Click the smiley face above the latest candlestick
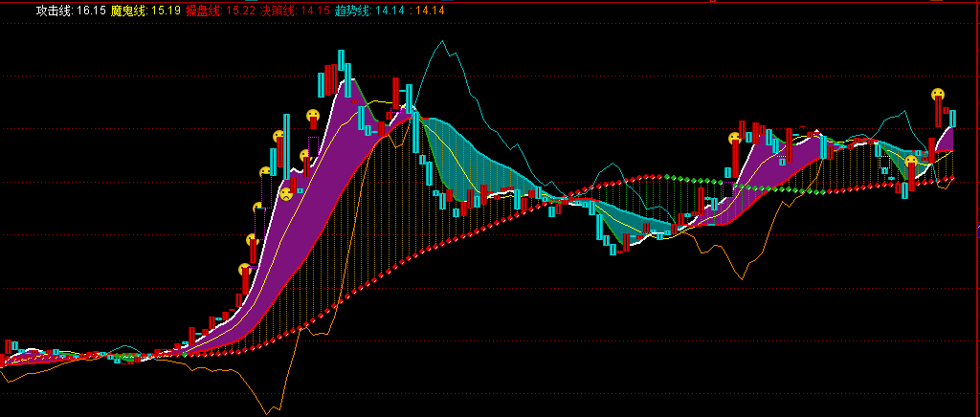 click(x=938, y=95)
